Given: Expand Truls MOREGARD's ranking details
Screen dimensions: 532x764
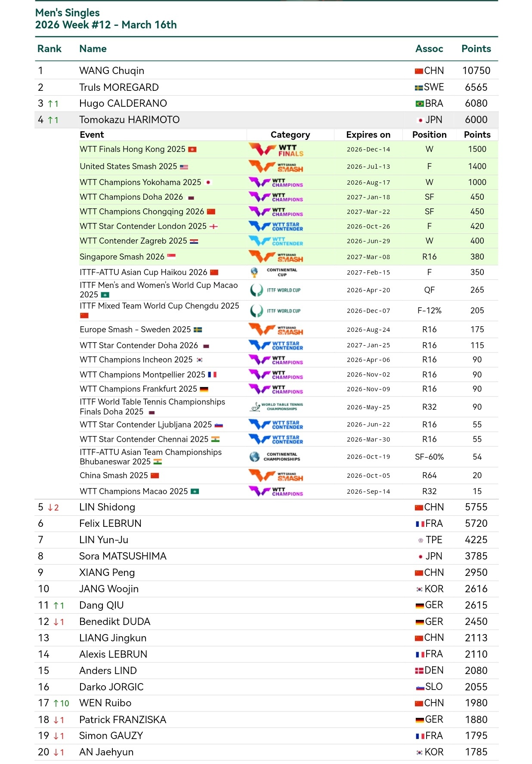Looking at the screenshot, I should click(266, 87).
